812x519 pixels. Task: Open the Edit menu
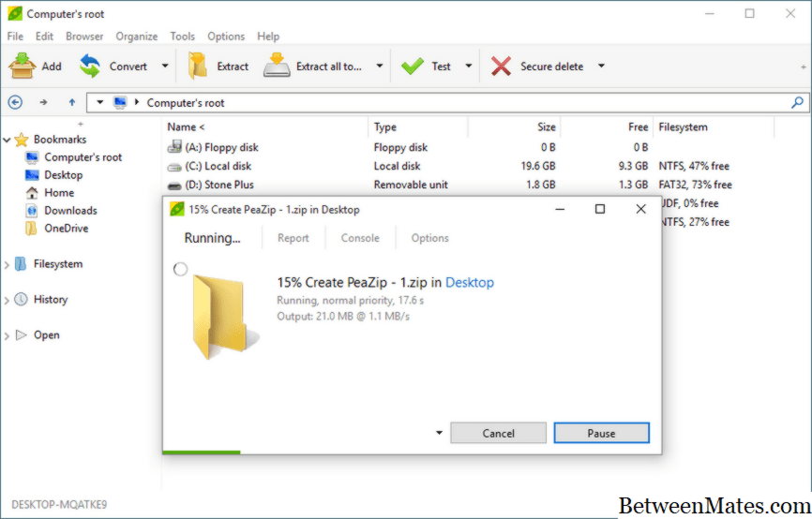coord(44,37)
